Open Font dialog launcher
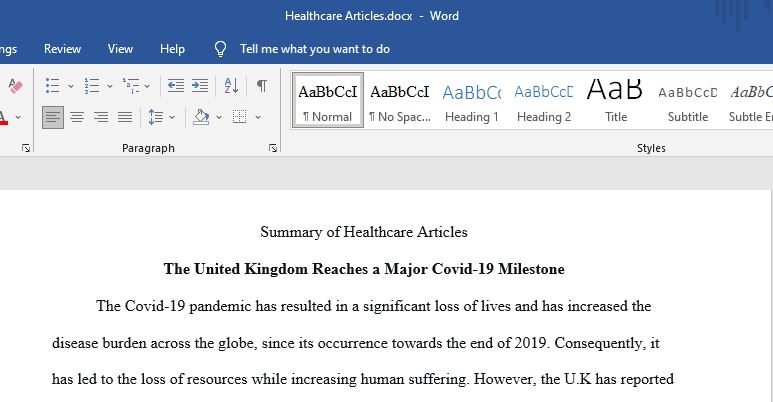The image size is (773, 402). [x=26, y=148]
